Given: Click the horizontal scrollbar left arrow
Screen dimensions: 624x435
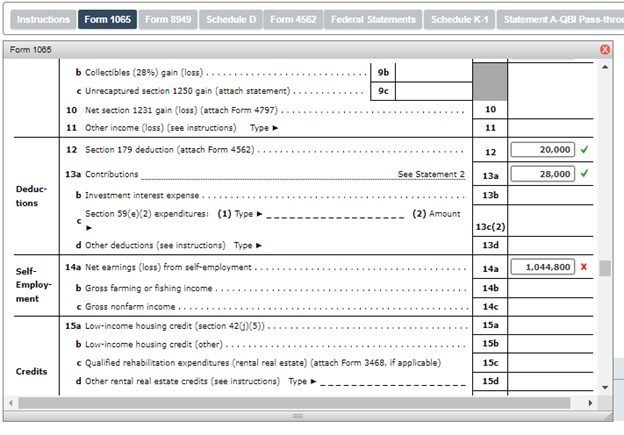Looking at the screenshot, I should 11,403.
